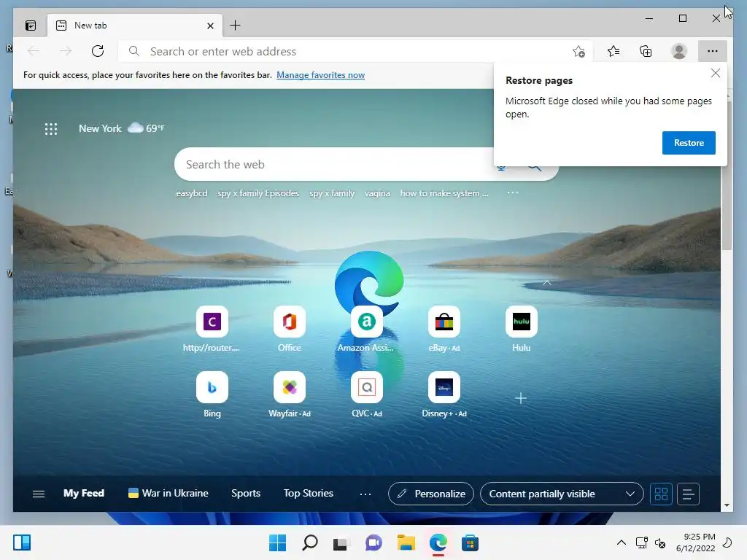Select the War in Ukraine tab

(169, 494)
